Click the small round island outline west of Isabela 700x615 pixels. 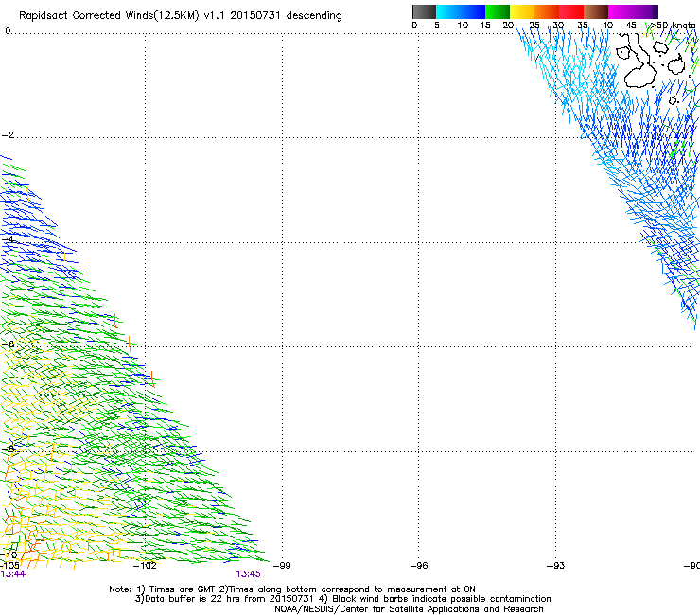click(x=622, y=53)
